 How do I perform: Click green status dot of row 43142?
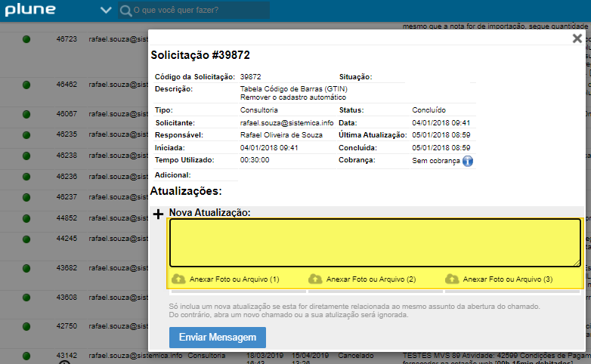point(26,356)
